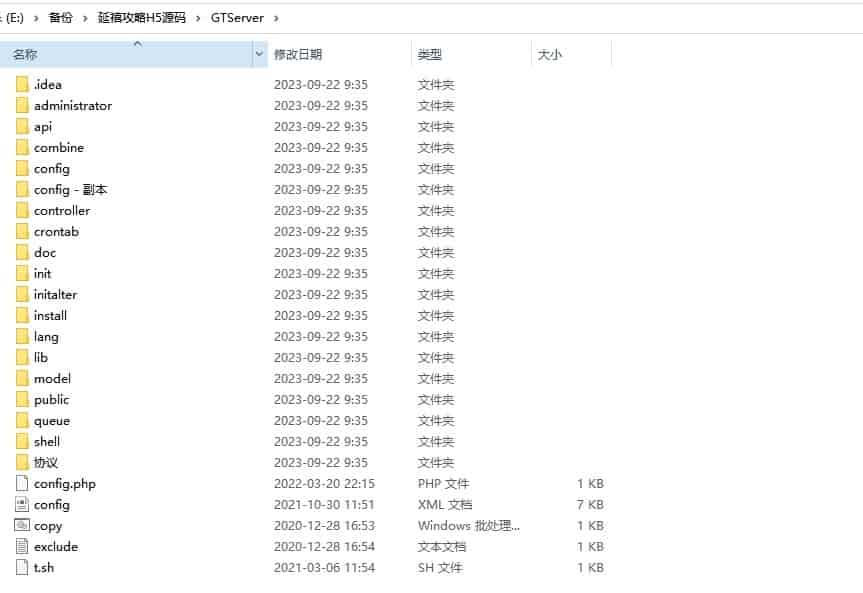This screenshot has width=863, height=593.
Task: Select the queue folder icon
Action: 22,421
